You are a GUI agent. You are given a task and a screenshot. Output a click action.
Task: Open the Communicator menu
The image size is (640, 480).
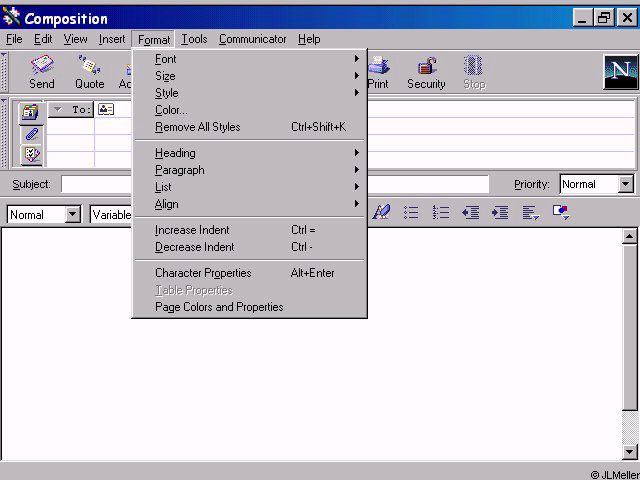coord(253,39)
